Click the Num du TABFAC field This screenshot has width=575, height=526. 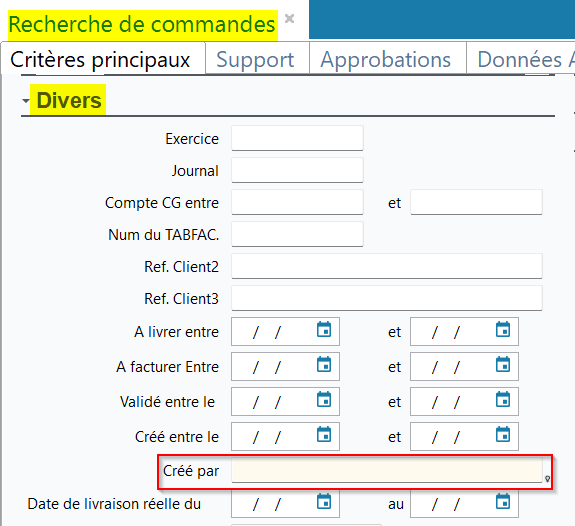tap(297, 234)
